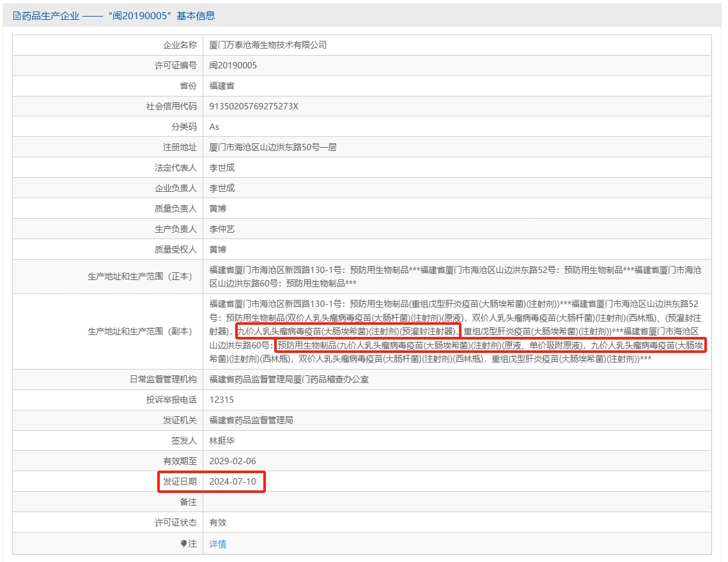728x562 pixels.
Task: Click 李世成 in the 企业负责人 row
Action: pos(222,188)
